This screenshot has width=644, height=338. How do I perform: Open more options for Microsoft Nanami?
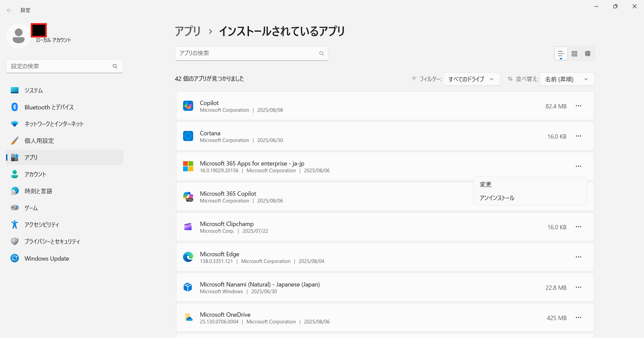[x=578, y=287]
